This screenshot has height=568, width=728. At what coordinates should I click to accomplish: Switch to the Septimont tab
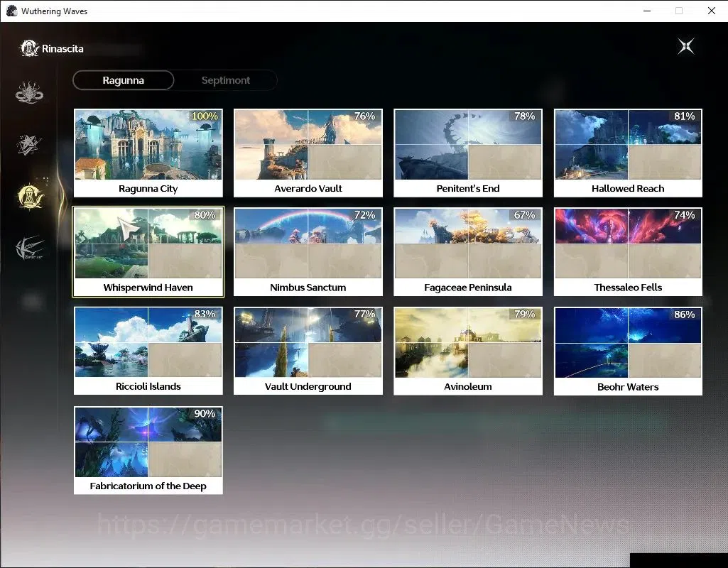pos(226,80)
